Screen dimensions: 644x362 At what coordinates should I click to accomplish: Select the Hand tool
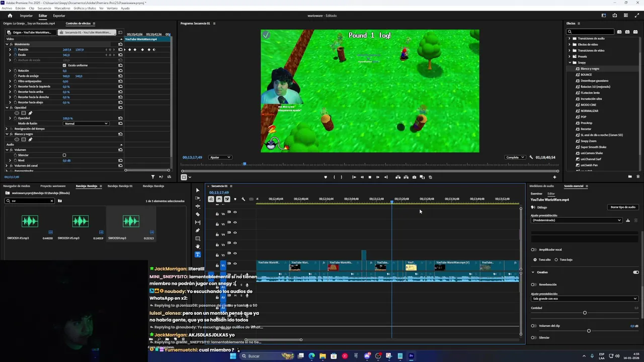pos(198,246)
